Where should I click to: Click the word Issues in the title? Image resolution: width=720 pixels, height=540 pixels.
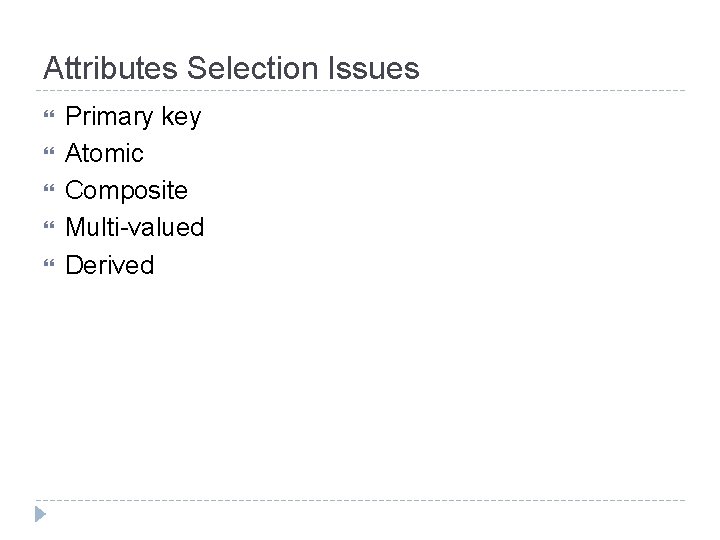(377, 69)
